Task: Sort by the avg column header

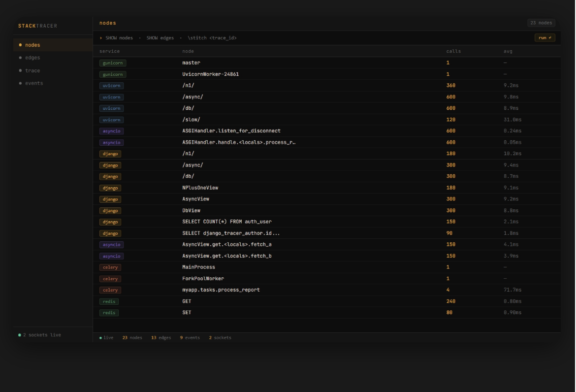Action: (x=508, y=51)
